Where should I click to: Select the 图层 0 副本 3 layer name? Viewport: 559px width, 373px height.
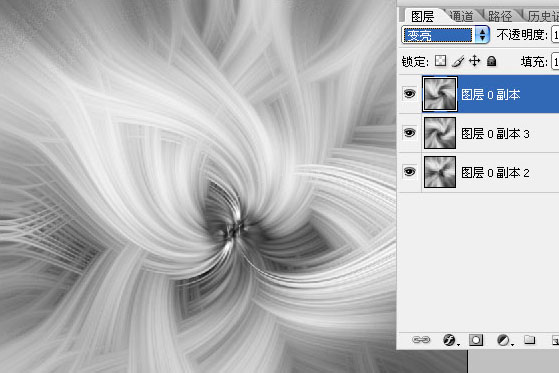coord(495,134)
